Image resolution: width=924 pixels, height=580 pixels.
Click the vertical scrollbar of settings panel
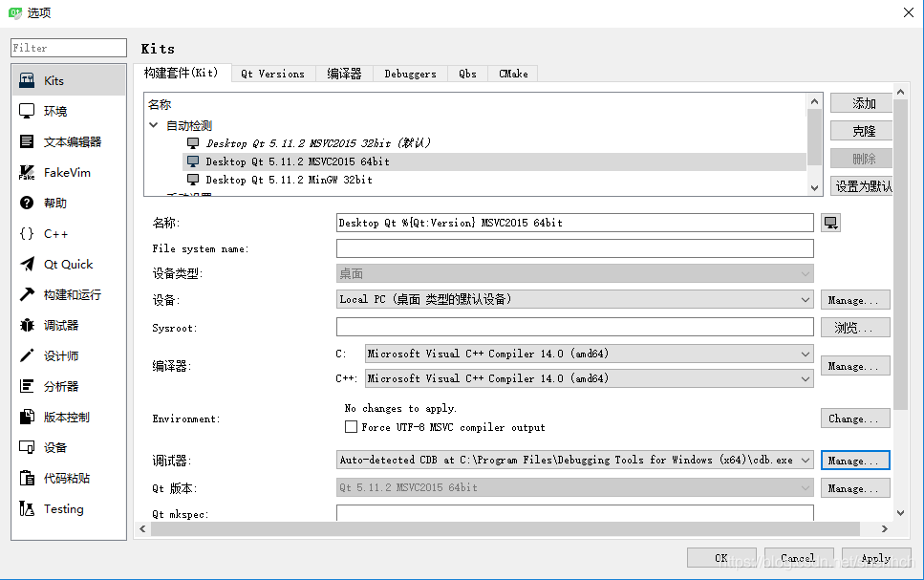pos(900,254)
